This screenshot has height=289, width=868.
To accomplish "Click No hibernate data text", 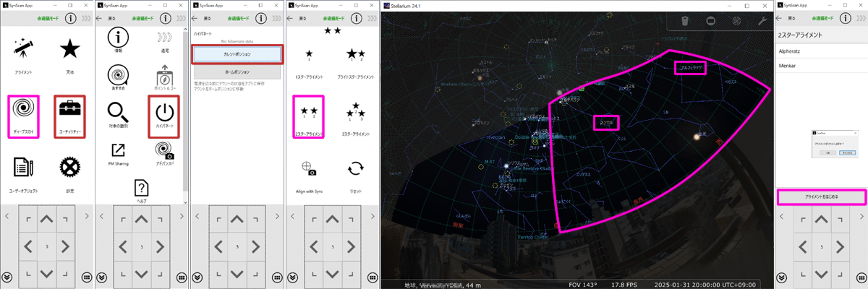I will coord(237,41).
